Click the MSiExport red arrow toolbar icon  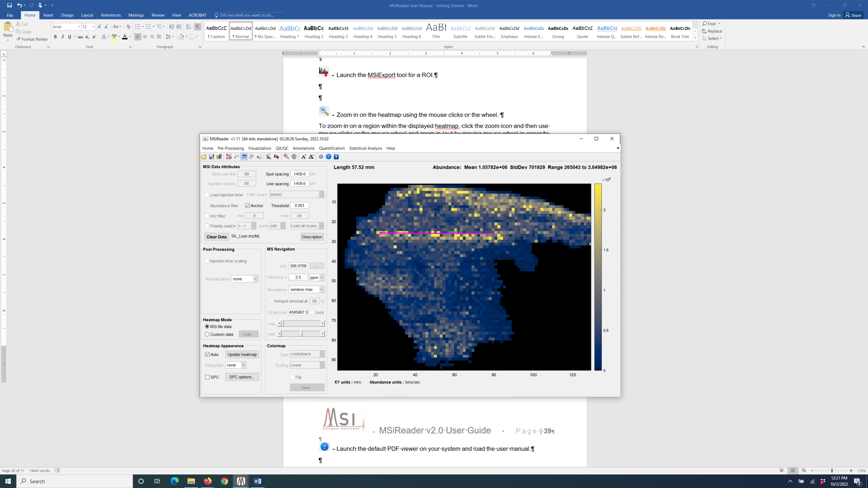277,157
